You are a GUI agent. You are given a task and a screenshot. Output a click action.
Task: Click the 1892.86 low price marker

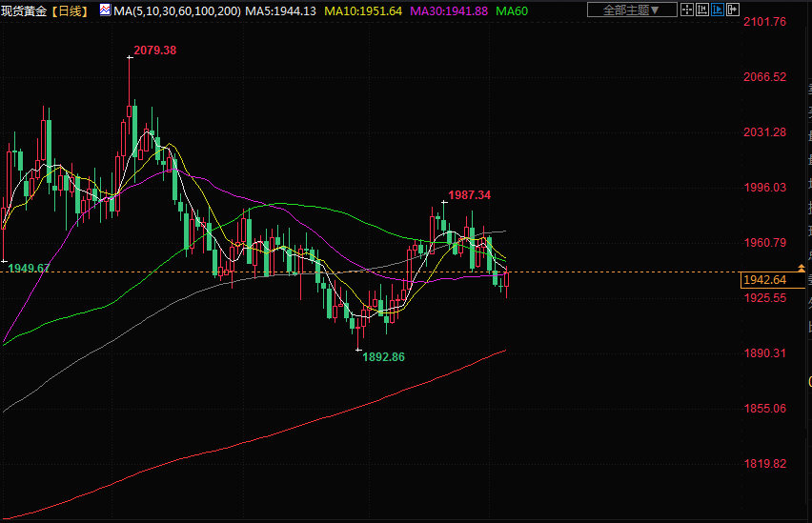click(384, 357)
